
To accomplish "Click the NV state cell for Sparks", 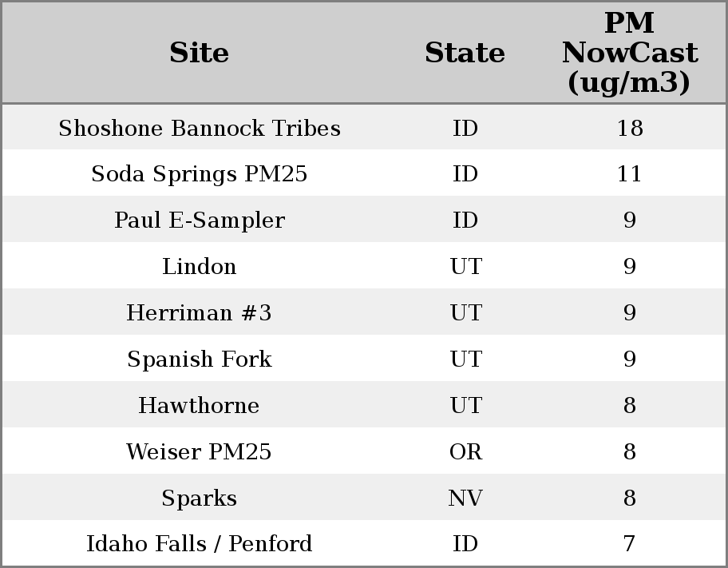I will coord(465,498).
